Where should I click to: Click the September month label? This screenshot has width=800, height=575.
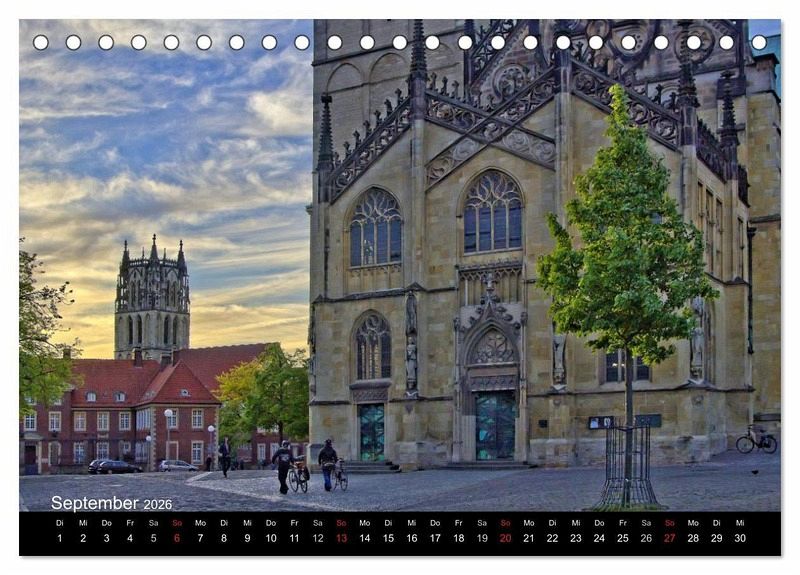(x=96, y=503)
